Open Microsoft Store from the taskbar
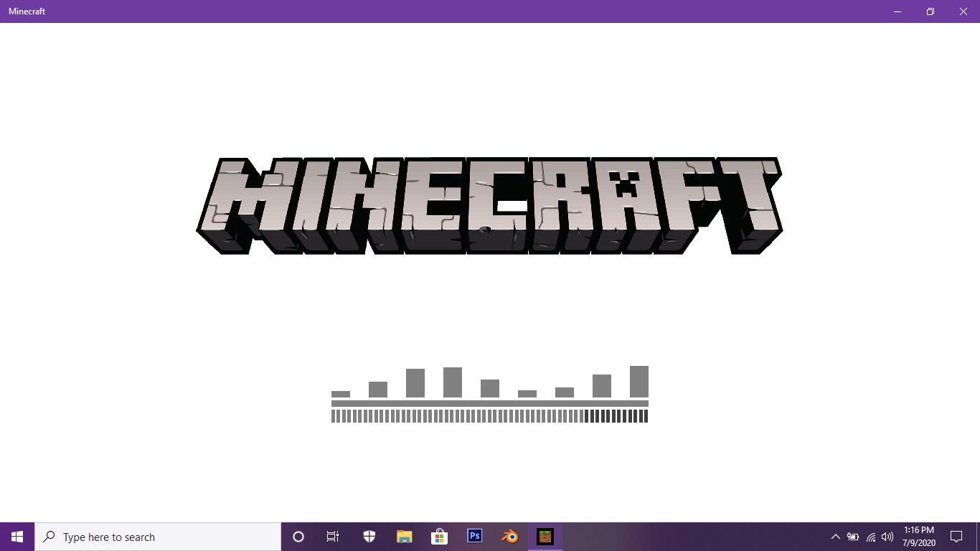The height and width of the screenshot is (551, 980). tap(439, 537)
